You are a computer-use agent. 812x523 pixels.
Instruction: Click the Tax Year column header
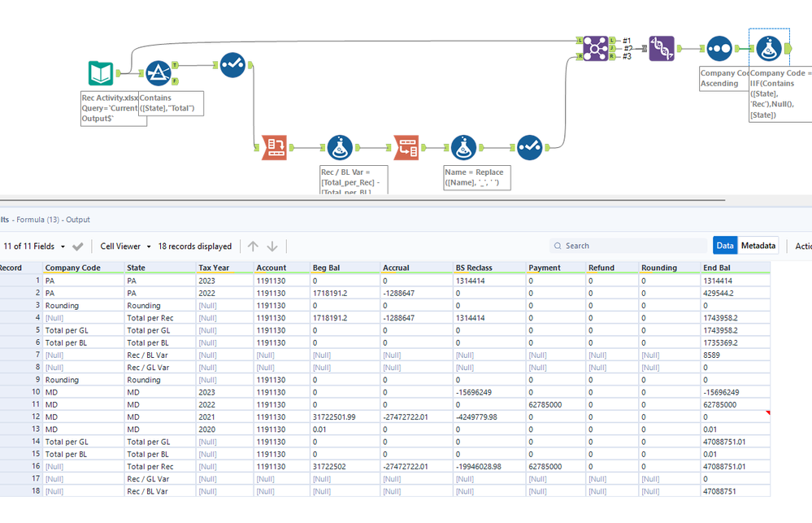pyautogui.click(x=225, y=268)
